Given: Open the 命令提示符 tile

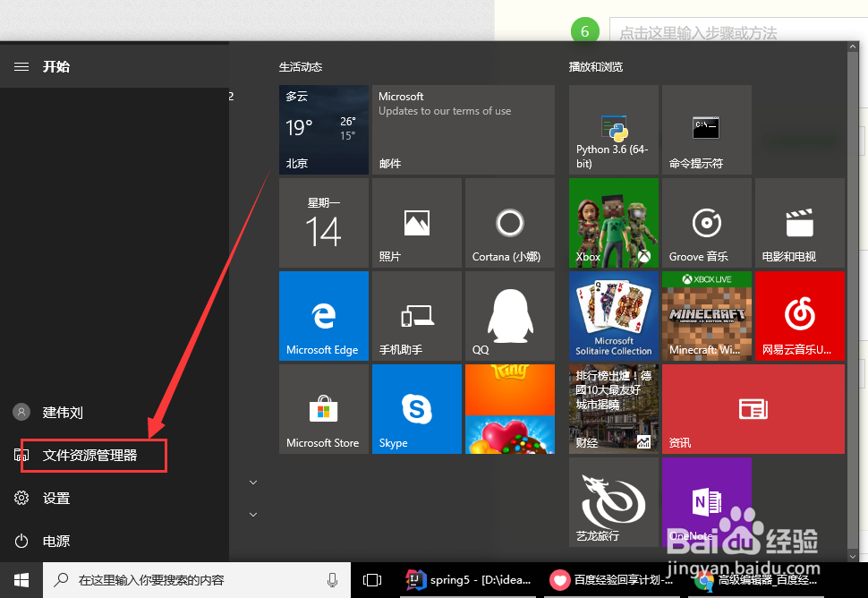Looking at the screenshot, I should point(707,130).
